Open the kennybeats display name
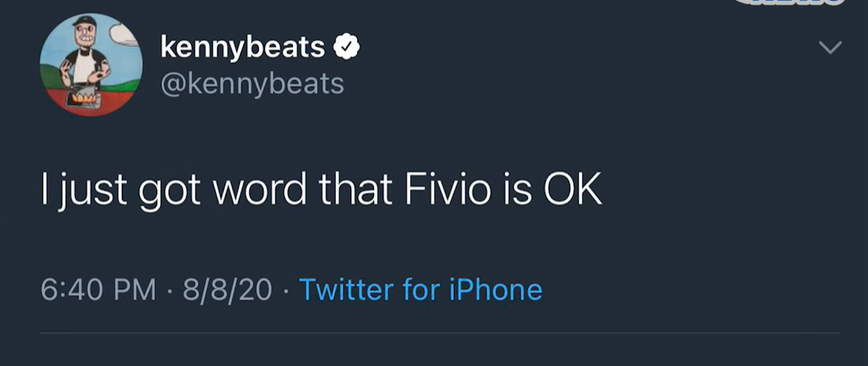This screenshot has width=868, height=366. [243, 48]
